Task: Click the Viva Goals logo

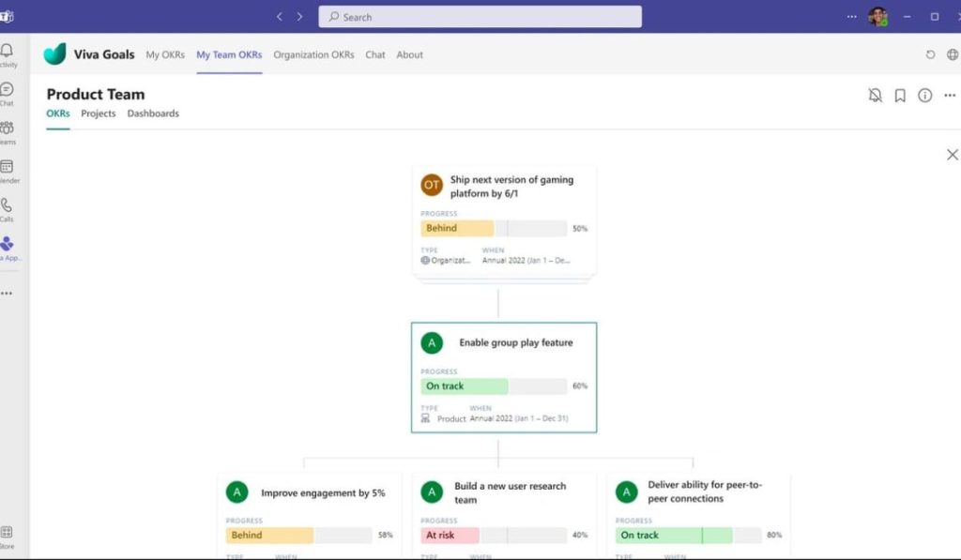Action: 54,53
